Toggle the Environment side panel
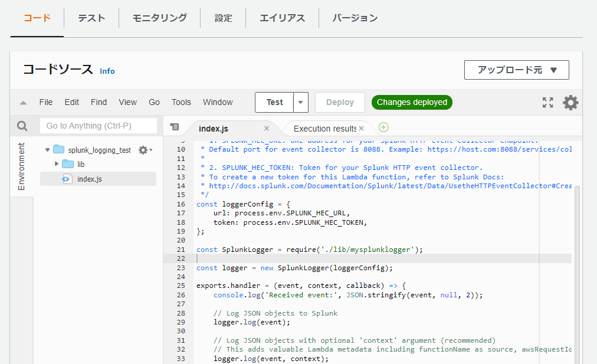 coord(21,166)
